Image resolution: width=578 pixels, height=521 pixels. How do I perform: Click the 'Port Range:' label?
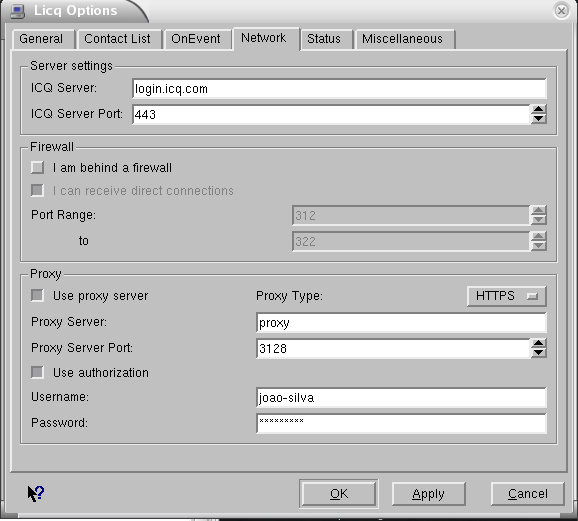63,215
